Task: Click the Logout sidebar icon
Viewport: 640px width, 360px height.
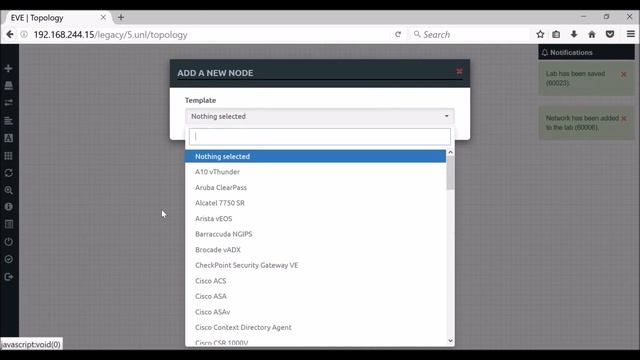Action: coord(8,277)
